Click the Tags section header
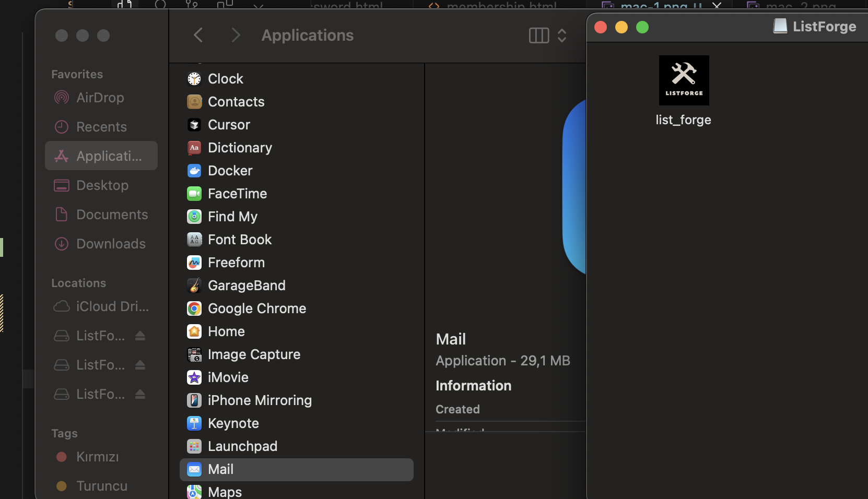The image size is (868, 499). click(x=65, y=433)
